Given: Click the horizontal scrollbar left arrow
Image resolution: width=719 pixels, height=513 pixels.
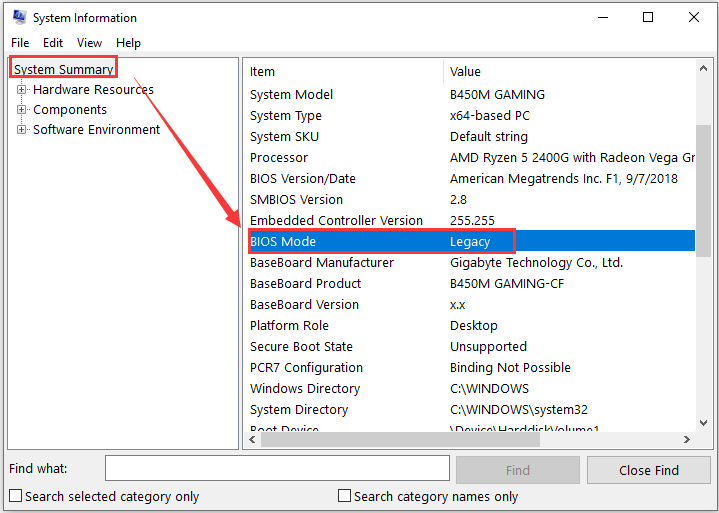Looking at the screenshot, I should 252,440.
